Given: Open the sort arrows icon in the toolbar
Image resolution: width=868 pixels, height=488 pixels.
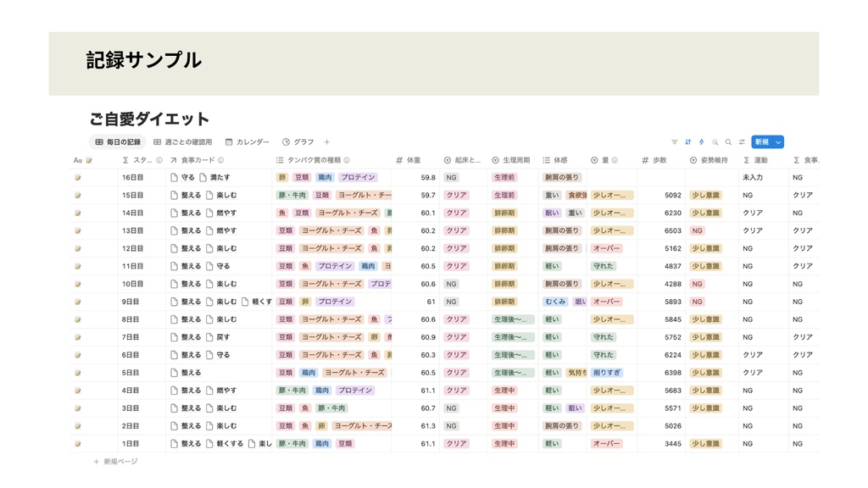Looking at the screenshot, I should [688, 142].
